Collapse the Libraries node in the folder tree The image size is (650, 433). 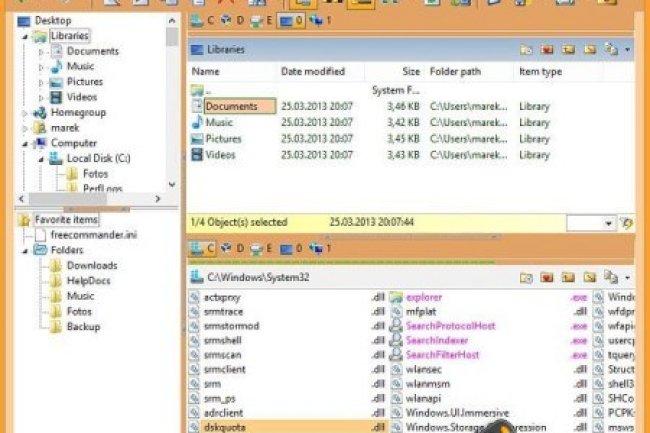tap(25, 36)
